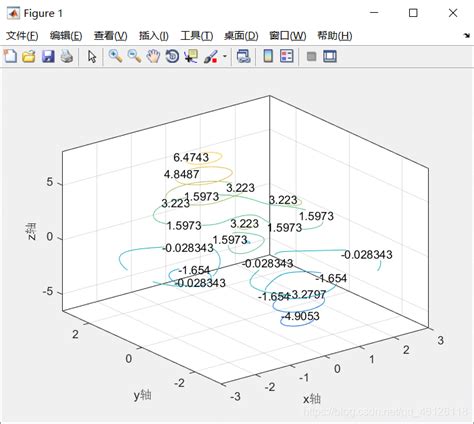Click the Show Plot Tools icon
The height and width of the screenshot is (424, 474).
point(330,56)
